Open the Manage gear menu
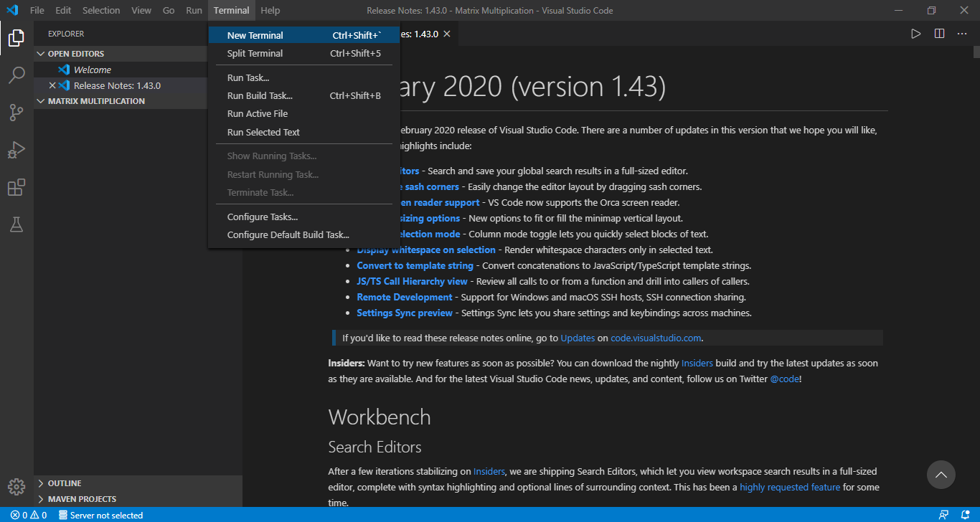This screenshot has height=522, width=980. point(17,486)
